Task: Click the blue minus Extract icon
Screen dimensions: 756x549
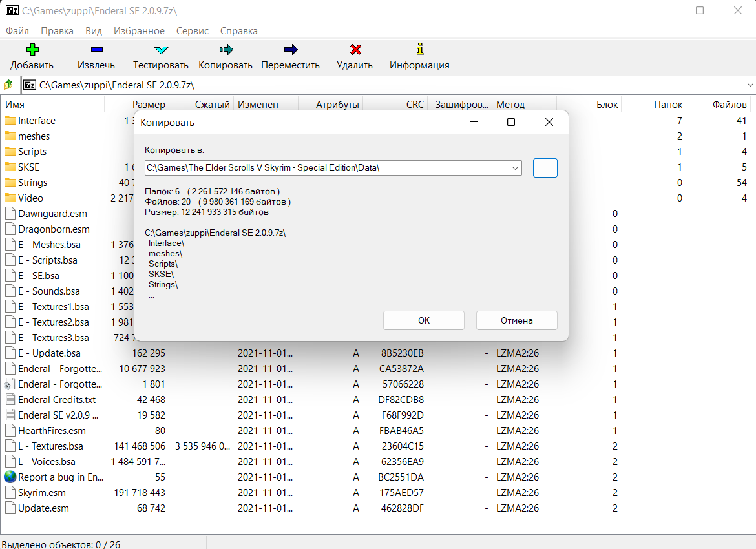Action: (x=96, y=50)
